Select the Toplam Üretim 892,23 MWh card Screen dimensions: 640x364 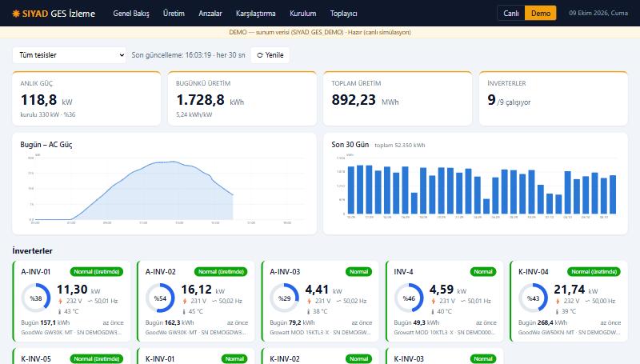[398, 98]
